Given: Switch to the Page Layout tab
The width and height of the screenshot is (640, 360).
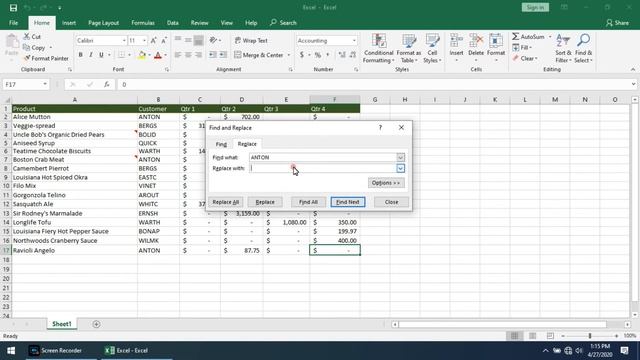Looking at the screenshot, I should pyautogui.click(x=103, y=23).
